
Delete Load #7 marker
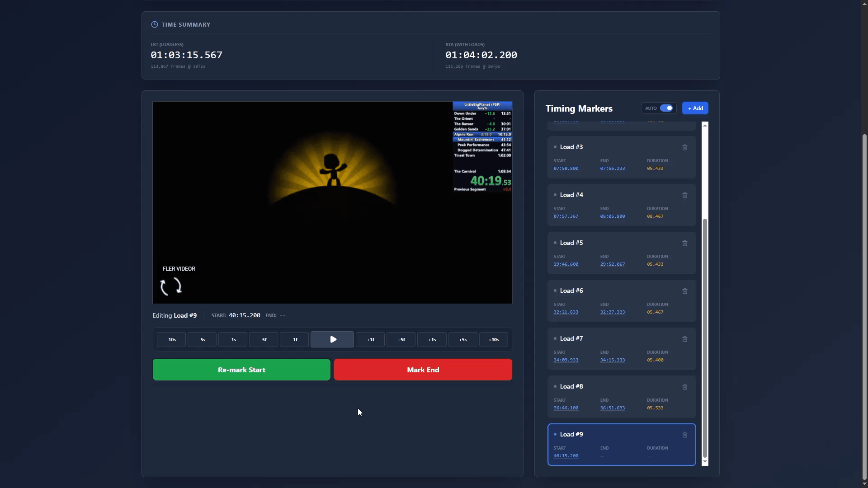[685, 339]
